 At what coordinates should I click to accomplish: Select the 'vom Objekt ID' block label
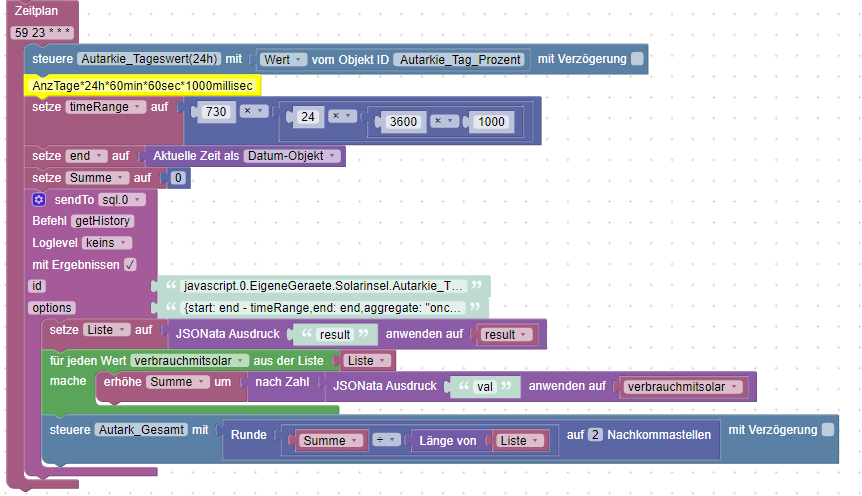click(350, 59)
